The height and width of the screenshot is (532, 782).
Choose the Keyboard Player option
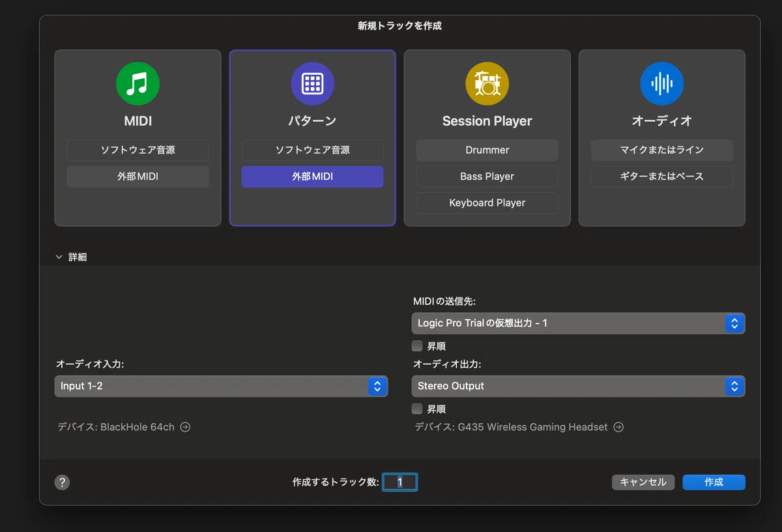click(487, 203)
